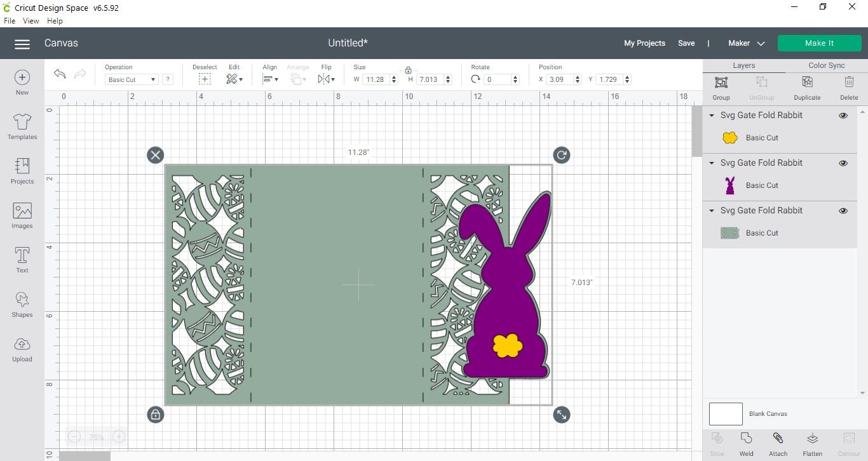
Task: Switch to the Color Sync tab
Action: (x=827, y=65)
